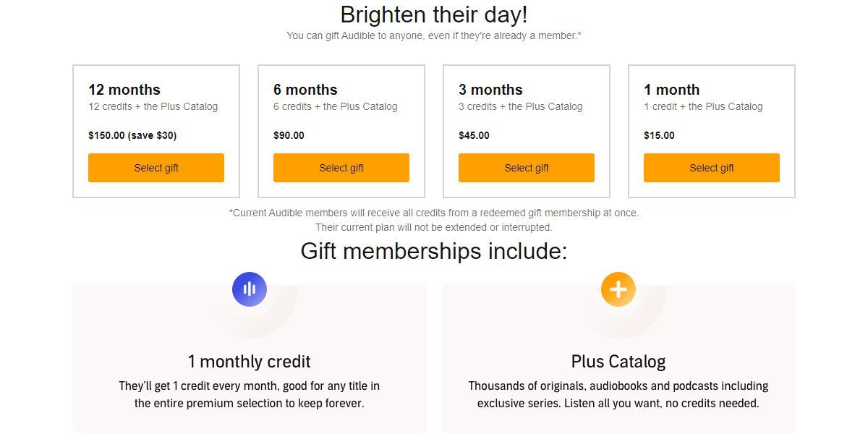This screenshot has width=868, height=434.
Task: Click the 6 months pricing card
Action: (x=341, y=130)
